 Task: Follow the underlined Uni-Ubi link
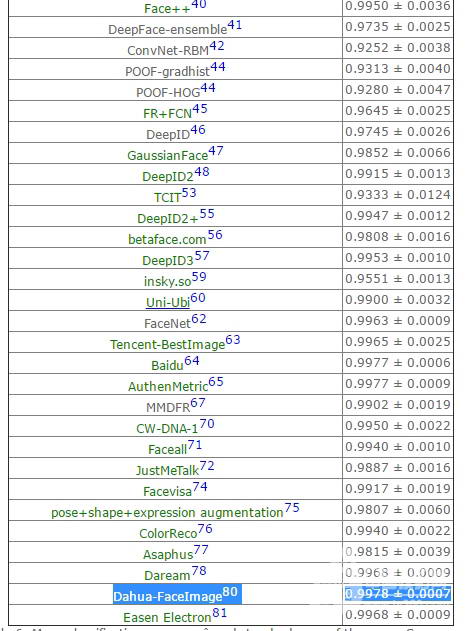[x=167, y=302]
